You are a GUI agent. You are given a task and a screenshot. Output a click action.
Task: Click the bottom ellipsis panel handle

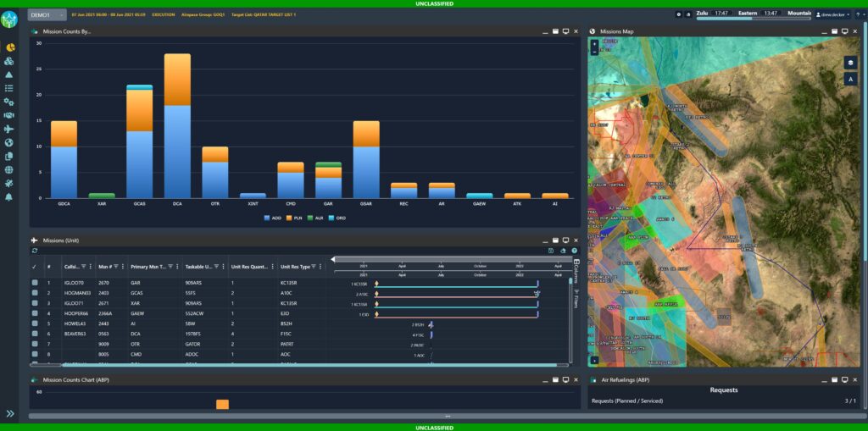tap(448, 416)
